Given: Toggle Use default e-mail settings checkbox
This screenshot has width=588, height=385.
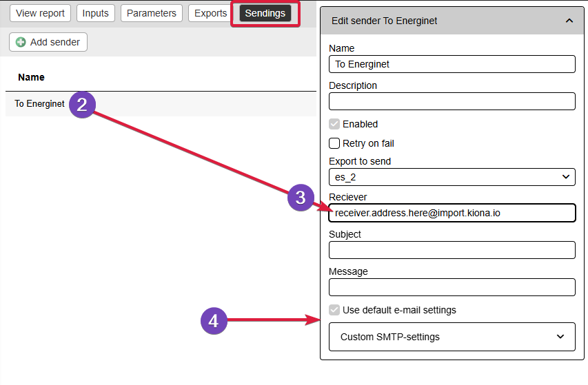Looking at the screenshot, I should [x=334, y=310].
